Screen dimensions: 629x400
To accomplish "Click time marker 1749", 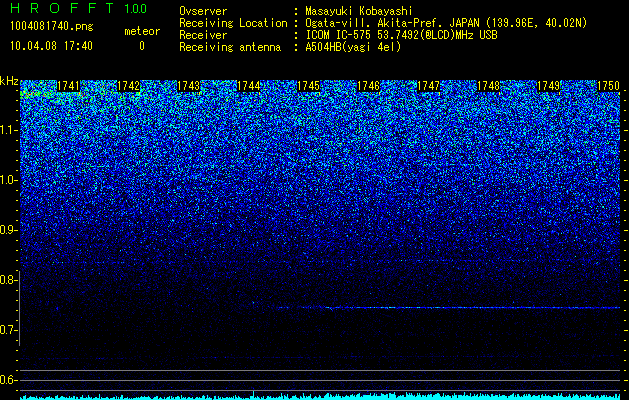I will pos(549,86).
